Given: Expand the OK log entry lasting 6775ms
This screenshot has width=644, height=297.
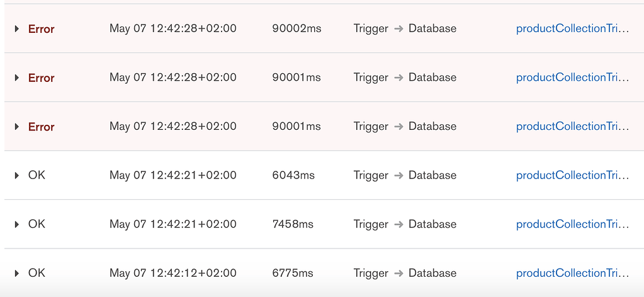Looking at the screenshot, I should click(x=17, y=273).
